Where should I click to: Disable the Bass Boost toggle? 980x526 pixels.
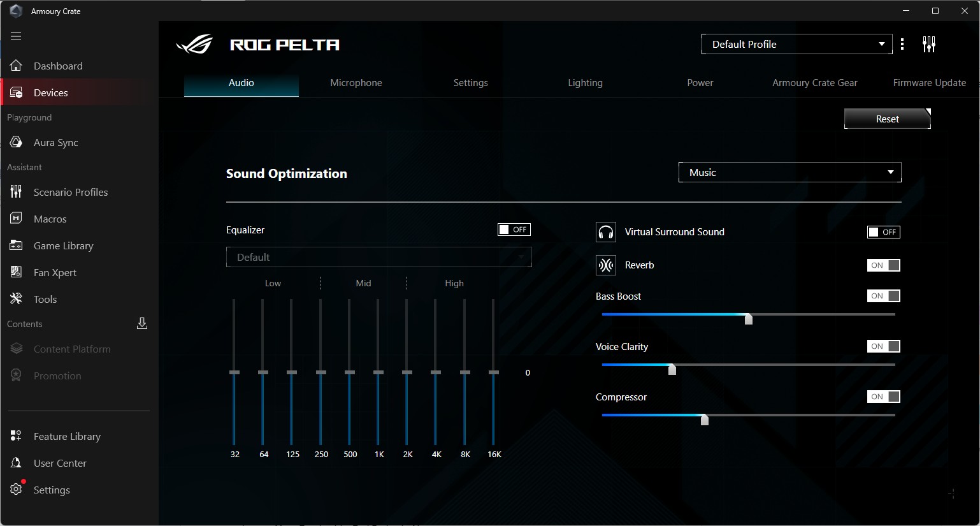point(884,296)
